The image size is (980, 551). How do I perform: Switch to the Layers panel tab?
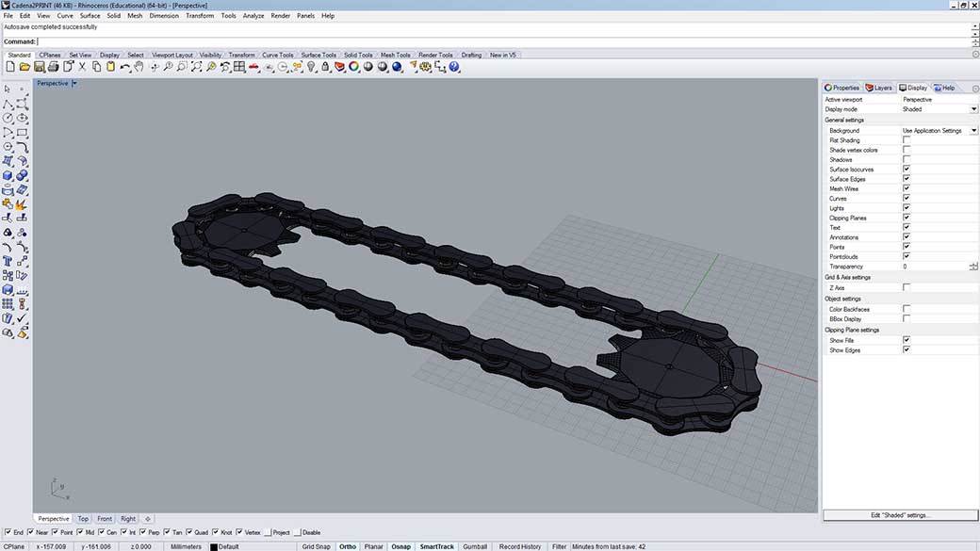coord(879,88)
